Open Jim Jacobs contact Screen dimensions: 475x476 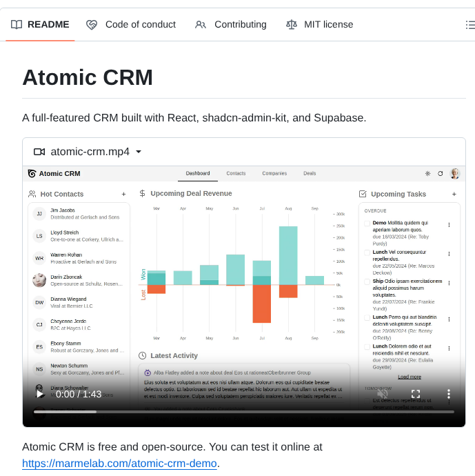(79, 214)
